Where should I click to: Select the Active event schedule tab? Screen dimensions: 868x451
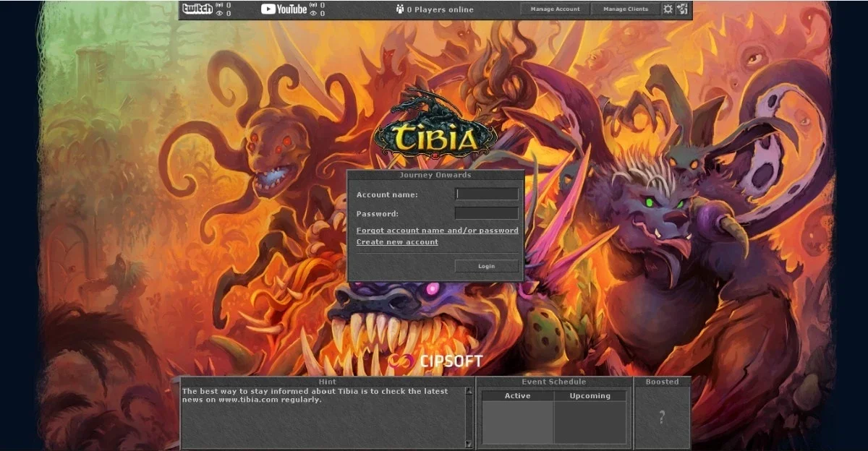coord(517,396)
